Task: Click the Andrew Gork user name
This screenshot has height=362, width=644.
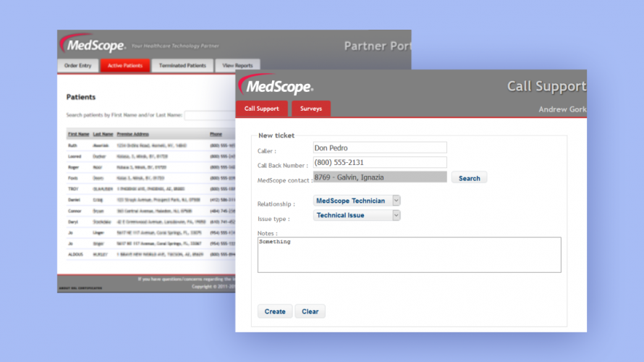Action: tap(562, 109)
